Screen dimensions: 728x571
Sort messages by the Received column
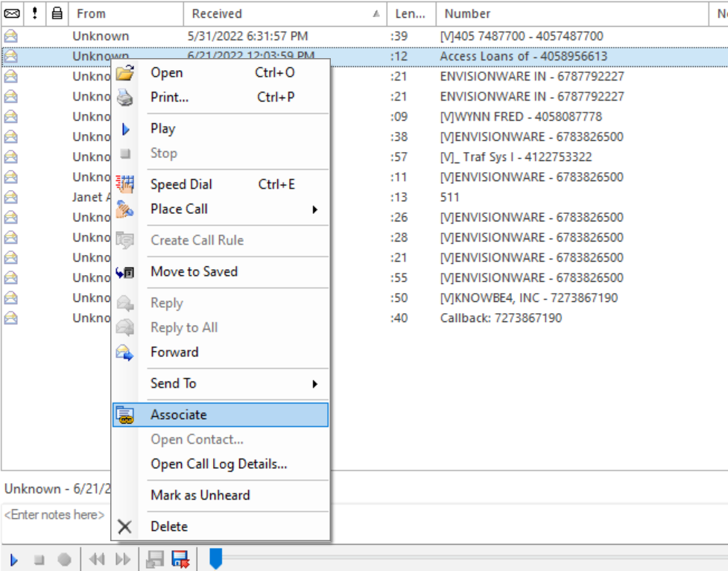coord(283,13)
